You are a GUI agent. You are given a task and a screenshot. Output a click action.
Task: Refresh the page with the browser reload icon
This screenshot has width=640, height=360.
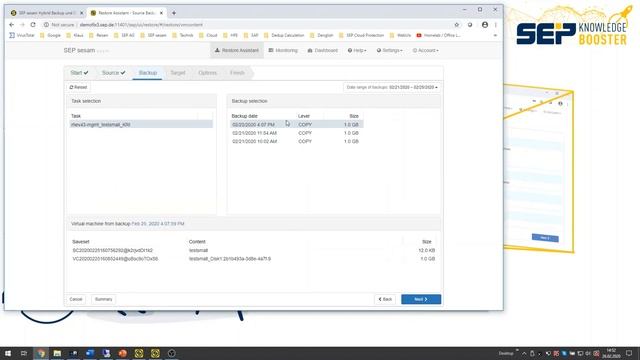point(33,25)
